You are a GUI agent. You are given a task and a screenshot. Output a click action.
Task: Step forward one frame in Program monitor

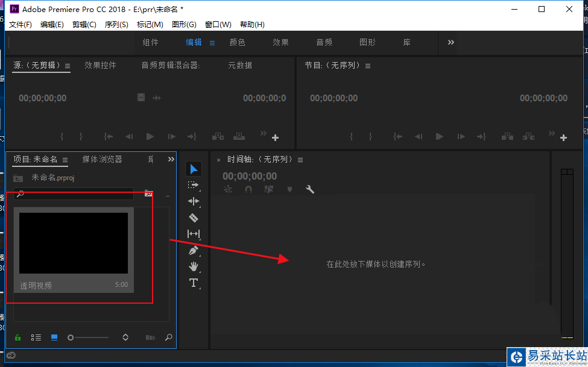[x=461, y=136]
